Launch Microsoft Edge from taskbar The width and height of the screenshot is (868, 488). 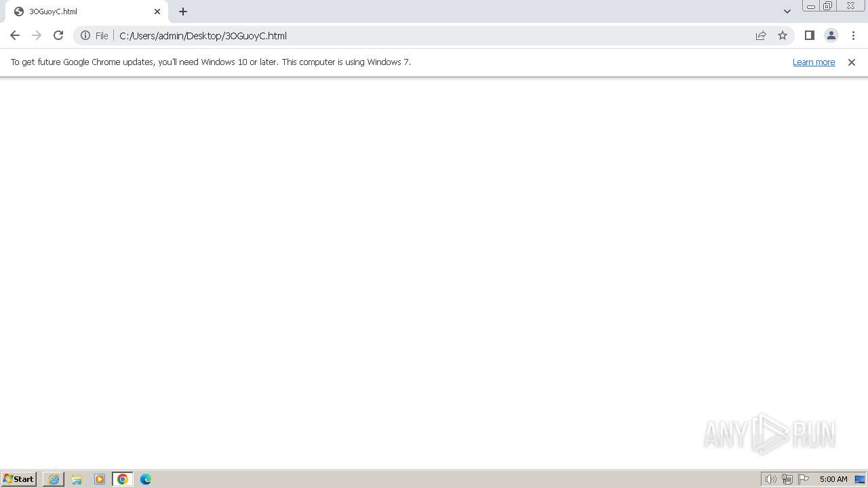click(146, 479)
